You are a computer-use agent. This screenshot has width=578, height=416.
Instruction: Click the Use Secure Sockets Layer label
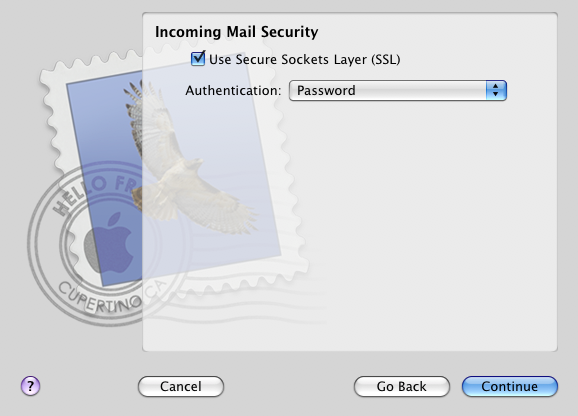click(304, 59)
